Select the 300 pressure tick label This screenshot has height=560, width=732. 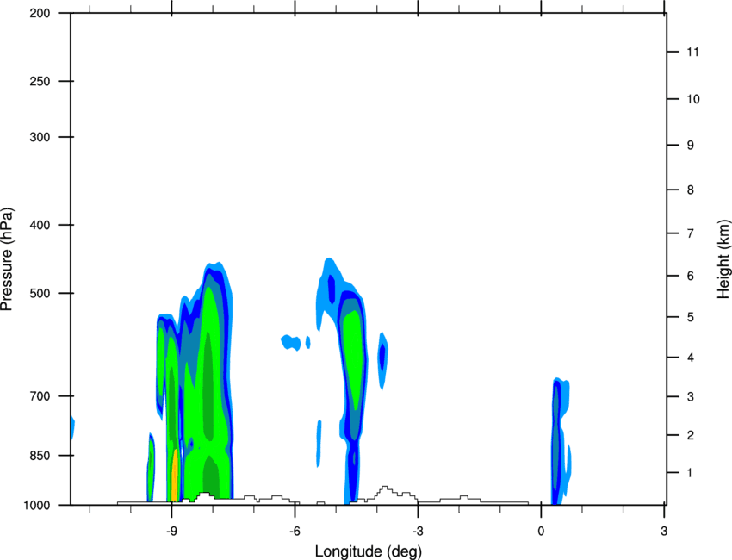point(40,137)
